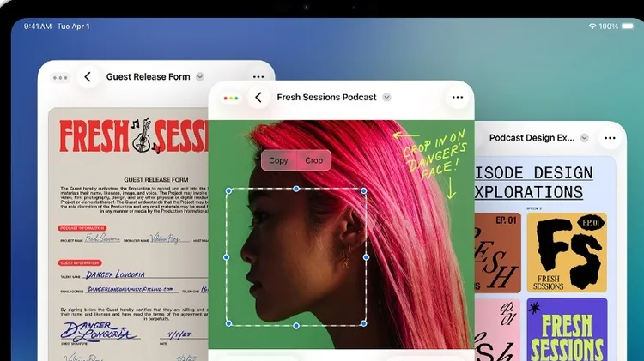Open more options in Fresh Sessions Podcast window
This screenshot has width=644, height=361.
point(458,97)
